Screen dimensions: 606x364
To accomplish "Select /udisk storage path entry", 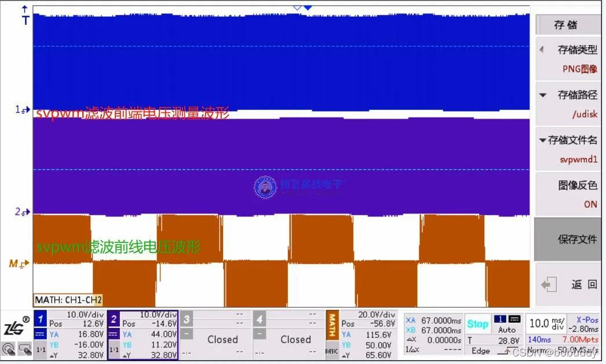I will 585,114.
